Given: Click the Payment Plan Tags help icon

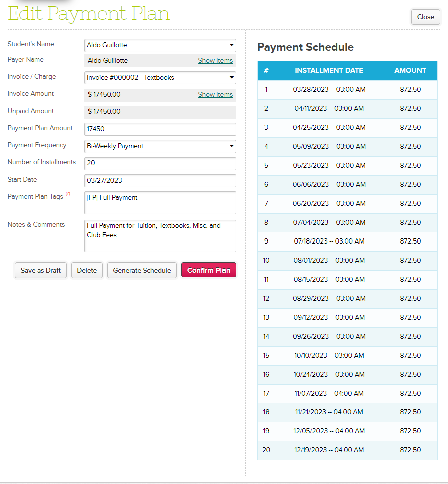Looking at the screenshot, I should pyautogui.click(x=68, y=194).
